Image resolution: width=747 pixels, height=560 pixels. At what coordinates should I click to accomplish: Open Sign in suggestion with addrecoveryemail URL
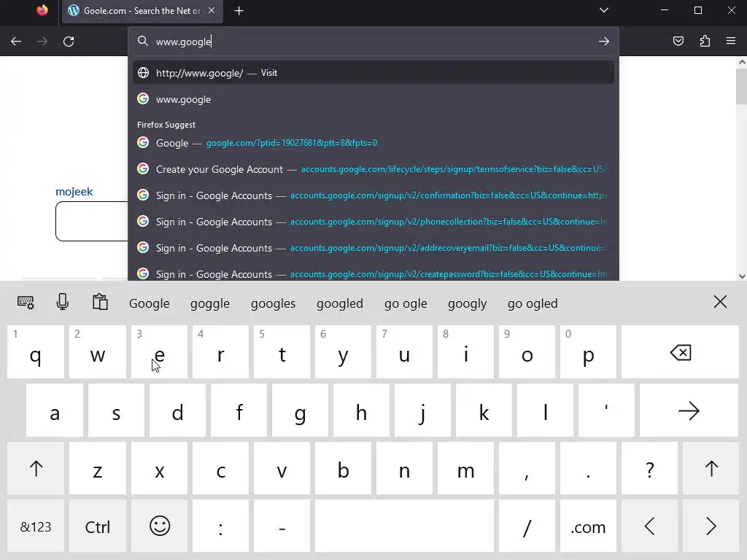[373, 248]
